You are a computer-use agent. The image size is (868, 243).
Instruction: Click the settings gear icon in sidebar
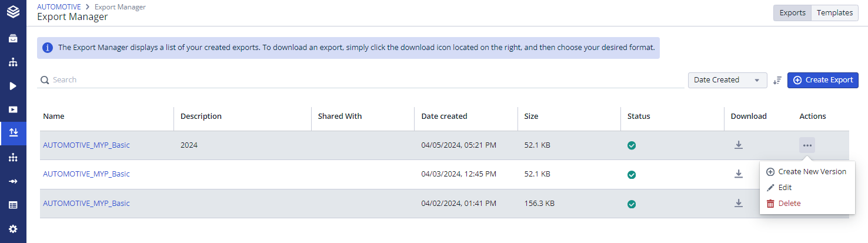[13, 229]
